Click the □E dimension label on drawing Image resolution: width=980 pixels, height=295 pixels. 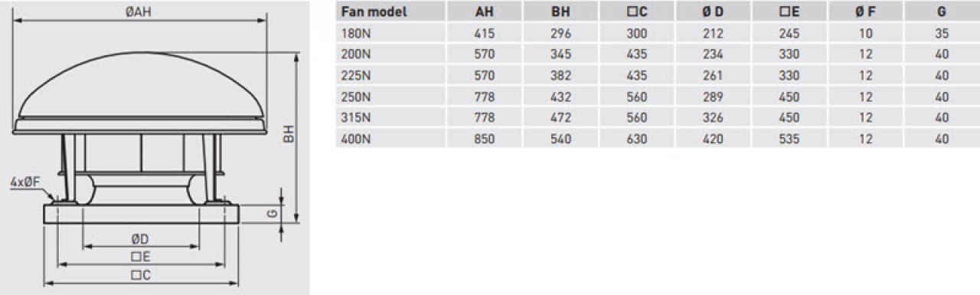click(139, 256)
